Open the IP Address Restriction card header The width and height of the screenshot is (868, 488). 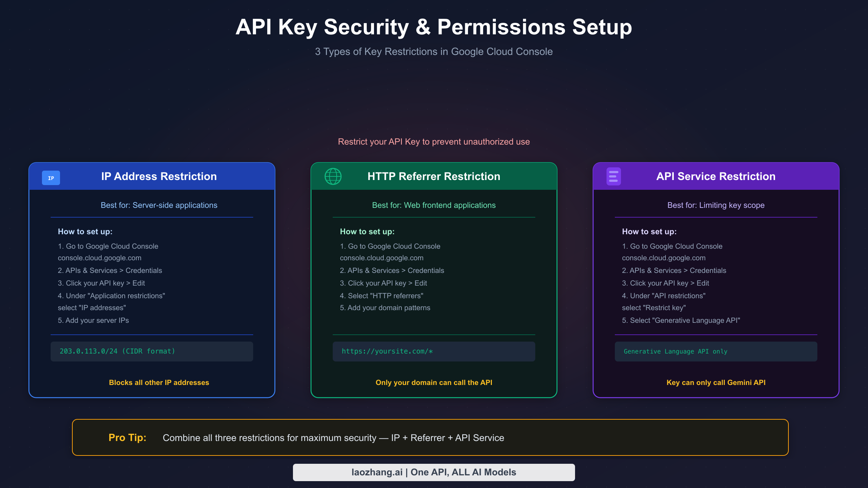click(159, 176)
